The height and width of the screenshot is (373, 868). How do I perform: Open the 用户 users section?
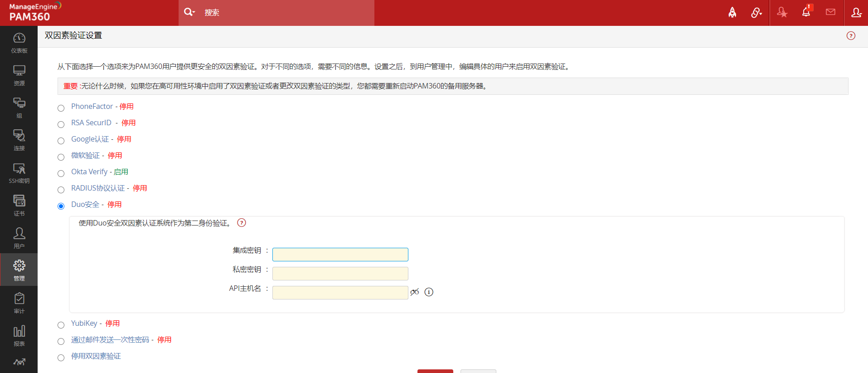pos(19,238)
